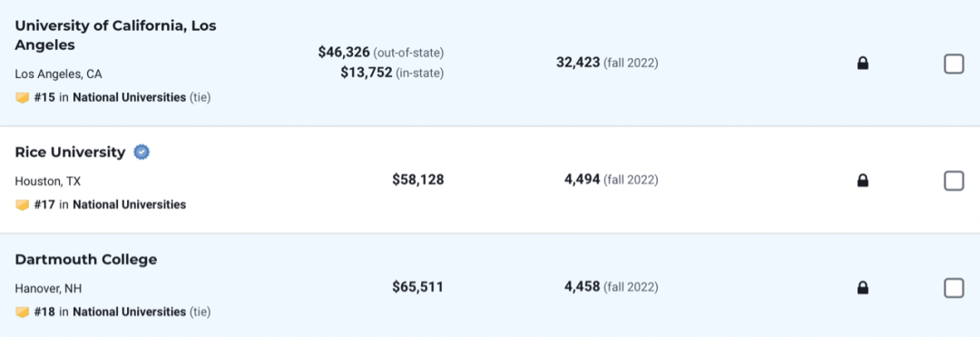Click the lock icon for Dartmouth College
Image resolution: width=980 pixels, height=337 pixels.
point(863,288)
